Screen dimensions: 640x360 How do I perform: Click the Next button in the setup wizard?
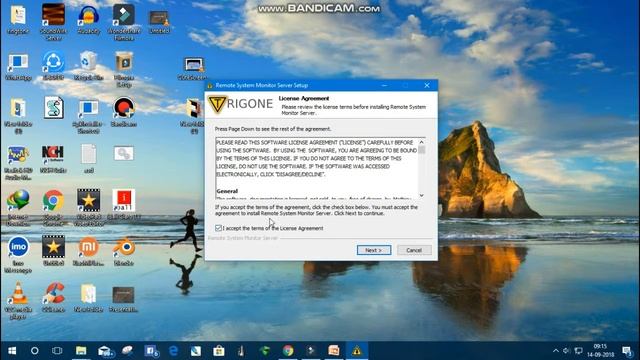[x=374, y=250]
